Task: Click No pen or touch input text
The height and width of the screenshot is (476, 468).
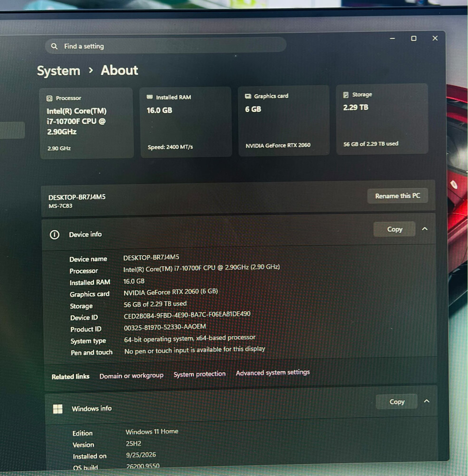Action: pyautogui.click(x=195, y=350)
